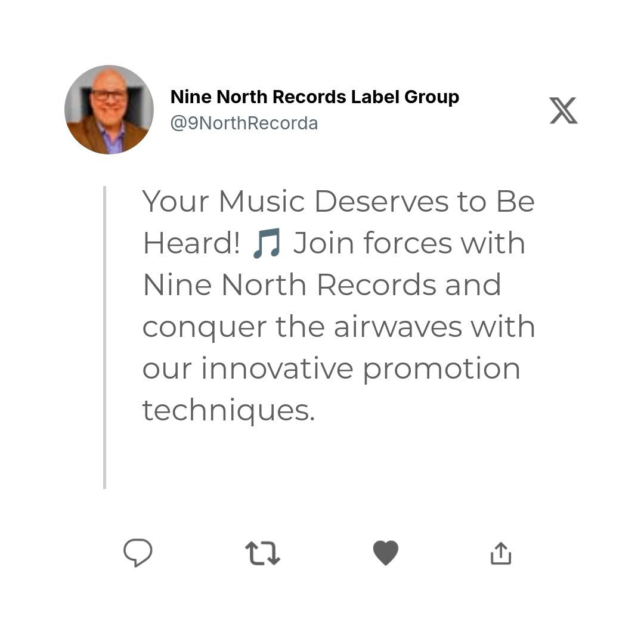
Task: Open the share upload arrow icon
Action: point(501,553)
